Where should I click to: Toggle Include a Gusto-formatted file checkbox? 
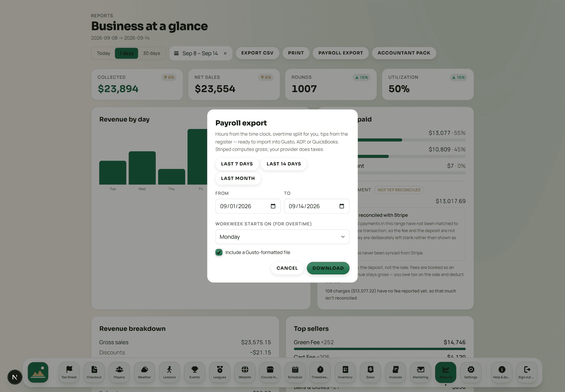(x=219, y=252)
